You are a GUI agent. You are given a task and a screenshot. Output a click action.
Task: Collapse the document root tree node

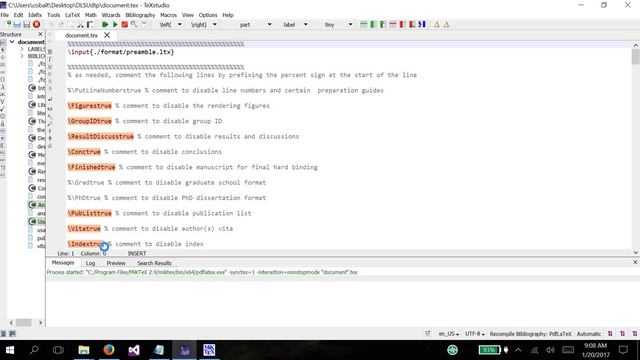(x=12, y=42)
